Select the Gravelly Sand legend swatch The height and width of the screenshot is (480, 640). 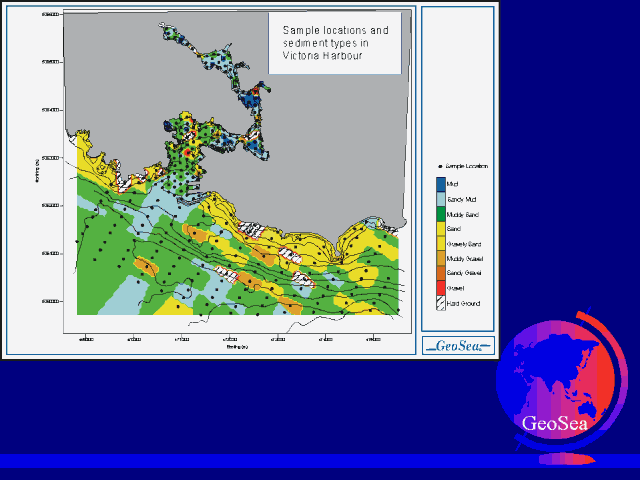coord(439,243)
